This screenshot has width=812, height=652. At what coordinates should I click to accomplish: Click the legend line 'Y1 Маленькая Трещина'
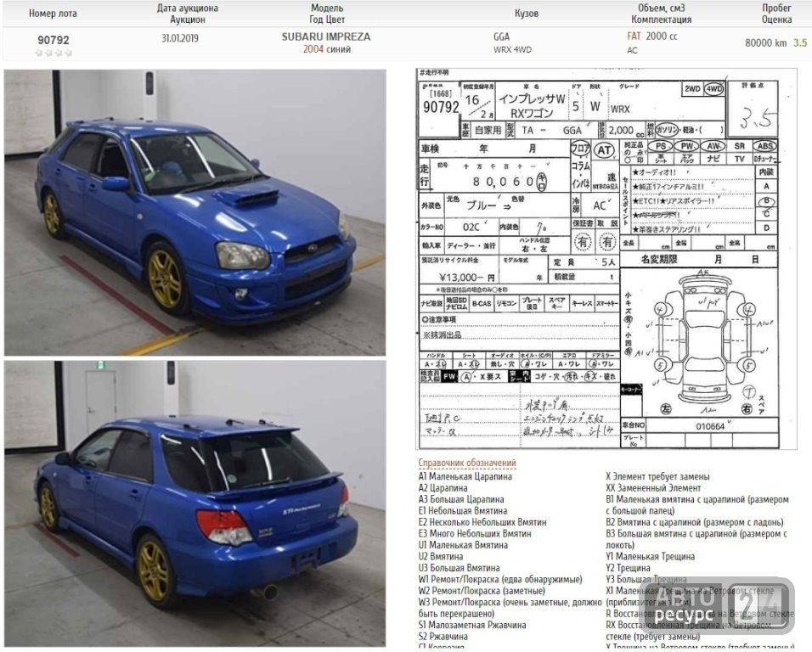click(x=651, y=556)
